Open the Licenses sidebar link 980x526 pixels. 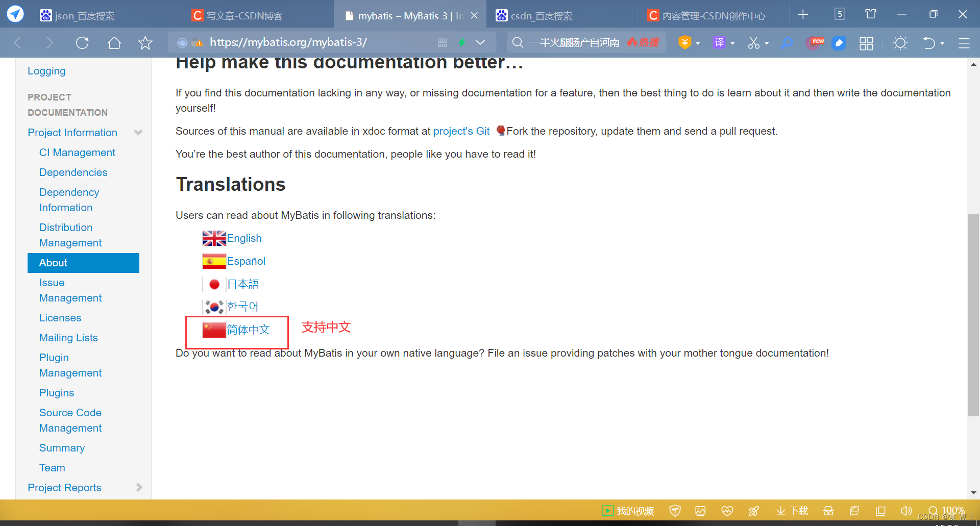[x=60, y=318]
